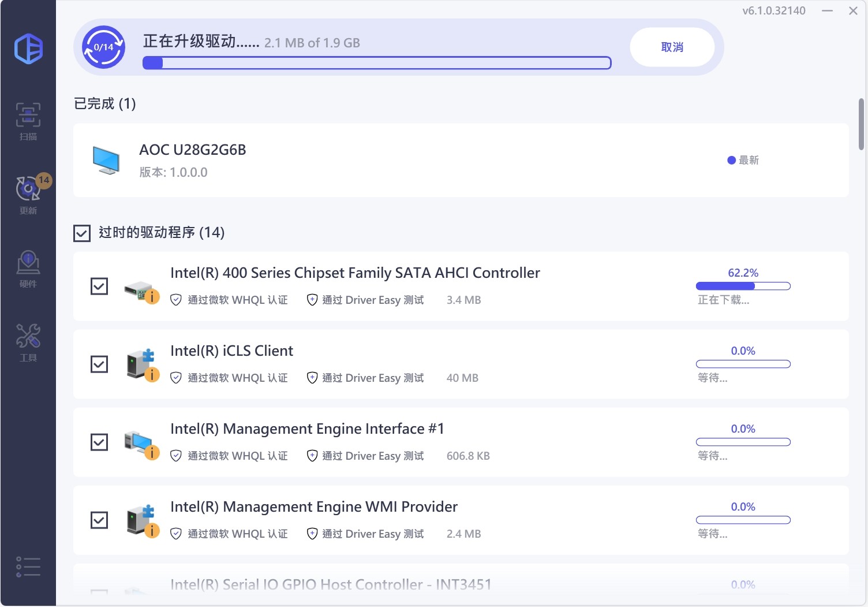The height and width of the screenshot is (607, 868).
Task: Cancel the driver upgrade with 取消
Action: (x=672, y=47)
